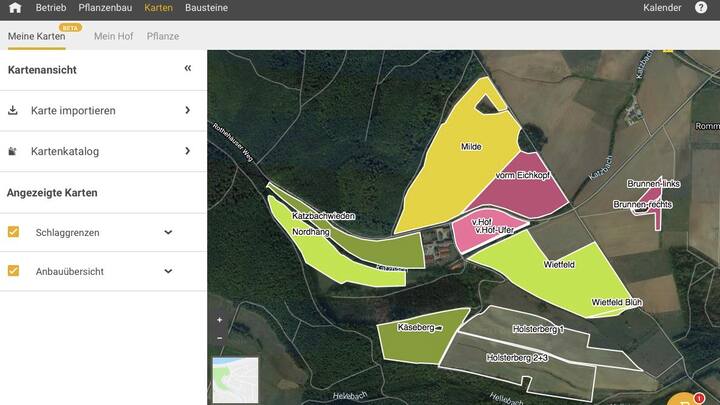The width and height of the screenshot is (720, 405).
Task: Select the Katzbachwieden field label
Action: coord(323,216)
